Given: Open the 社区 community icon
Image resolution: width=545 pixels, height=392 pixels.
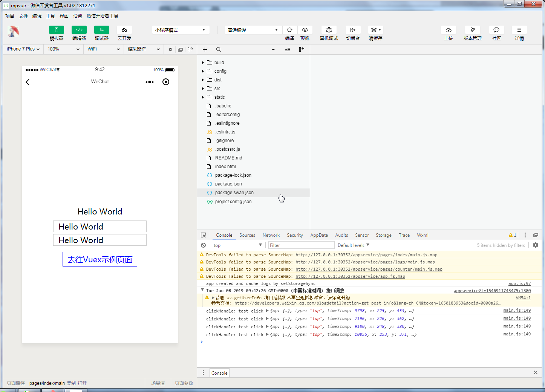Looking at the screenshot, I should (x=496, y=30).
